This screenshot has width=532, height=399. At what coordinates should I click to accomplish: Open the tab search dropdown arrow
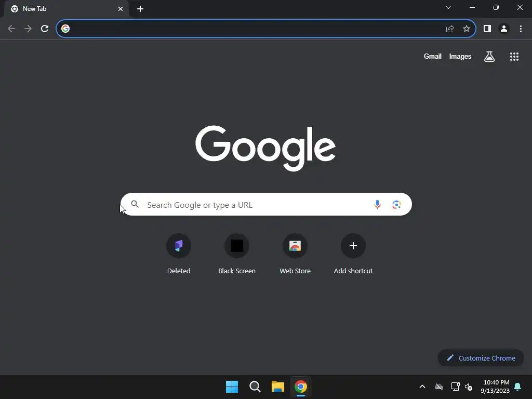coord(448,7)
